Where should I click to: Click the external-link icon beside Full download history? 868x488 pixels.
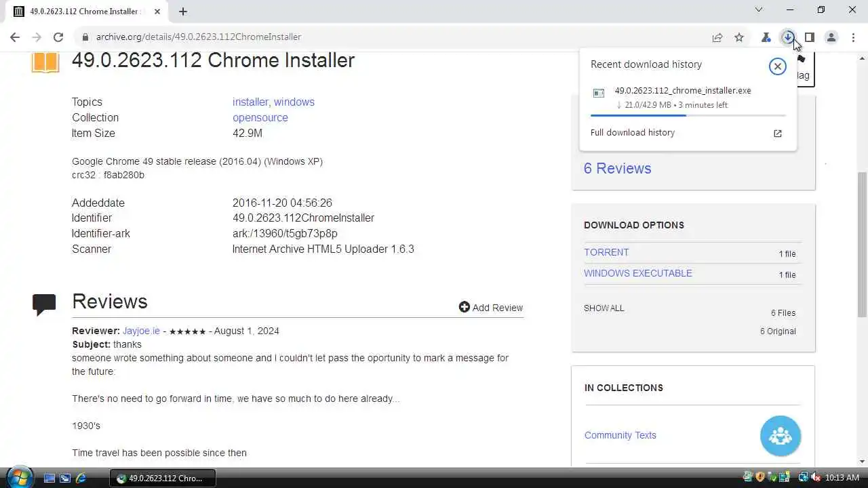coord(778,134)
